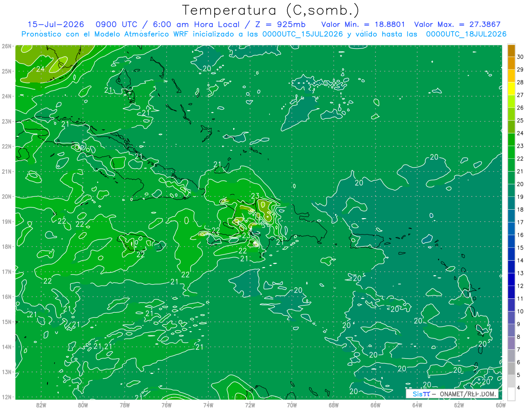Click the "18N" latitude label

coord(7,247)
